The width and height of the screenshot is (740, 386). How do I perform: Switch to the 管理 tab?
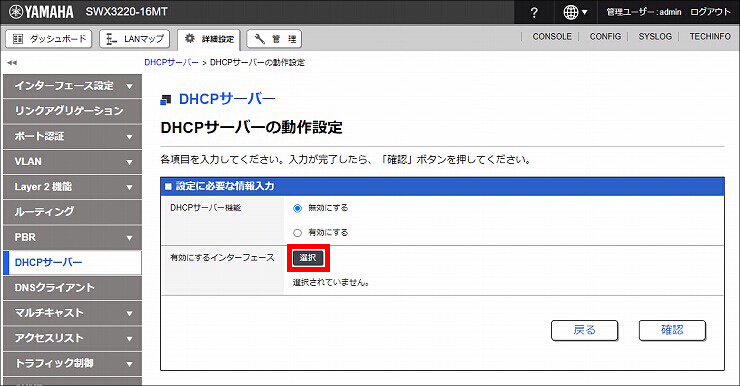274,39
